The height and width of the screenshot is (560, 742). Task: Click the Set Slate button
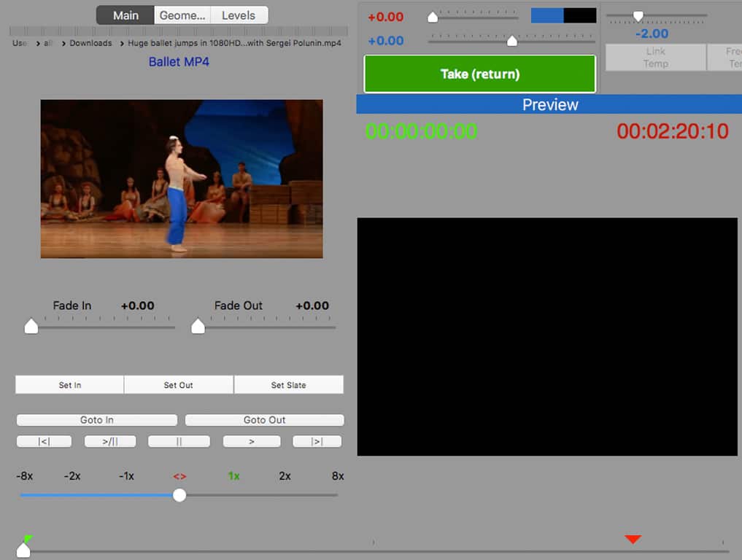tap(288, 385)
